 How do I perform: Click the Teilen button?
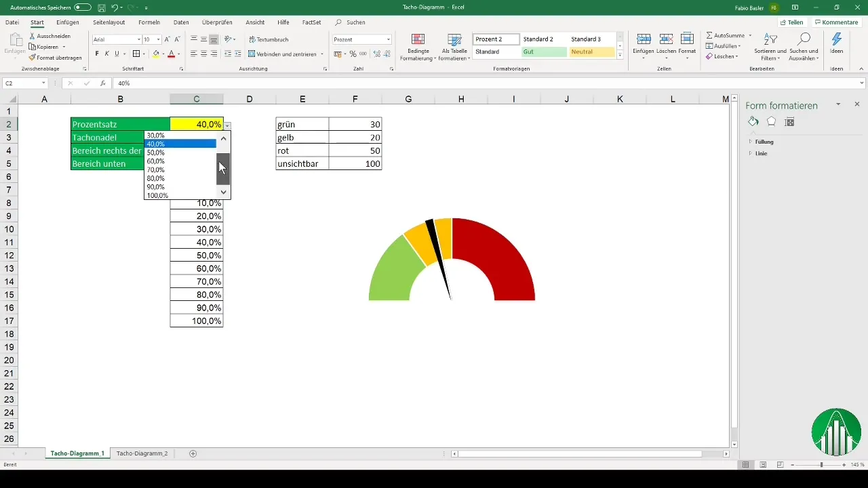(791, 22)
